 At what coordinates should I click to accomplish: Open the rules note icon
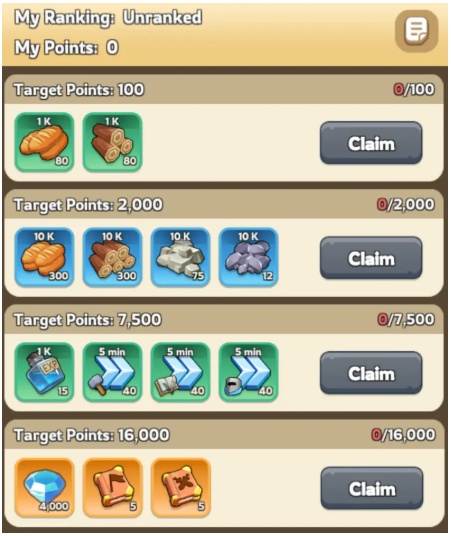click(x=416, y=31)
